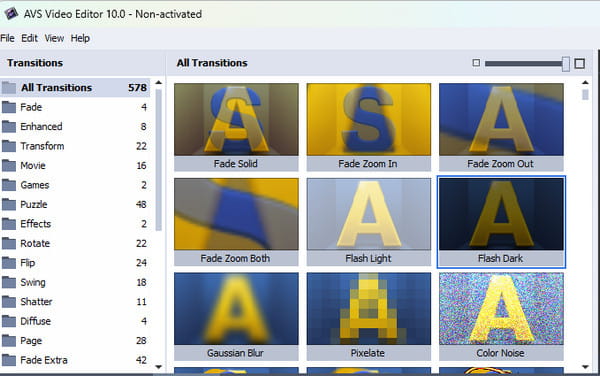The image size is (600, 376).
Task: Select the Enhanced transitions folder
Action: pyautogui.click(x=75, y=127)
